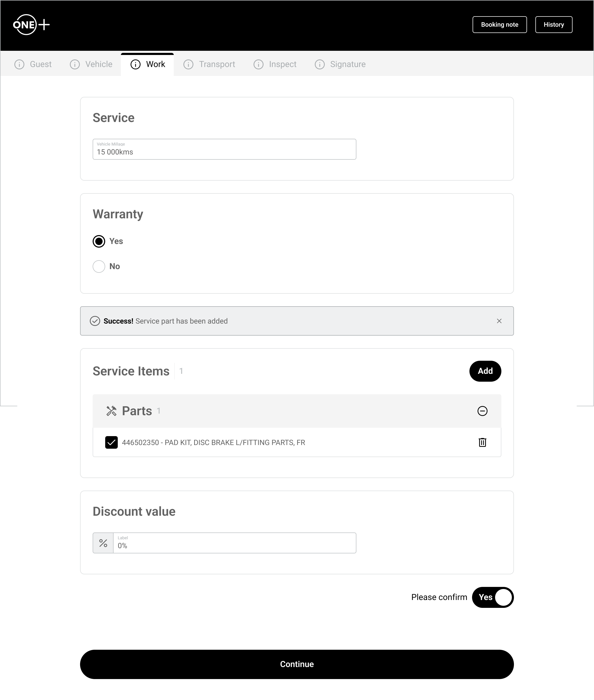
Task: Select Yes for Warranty
Action: click(99, 241)
